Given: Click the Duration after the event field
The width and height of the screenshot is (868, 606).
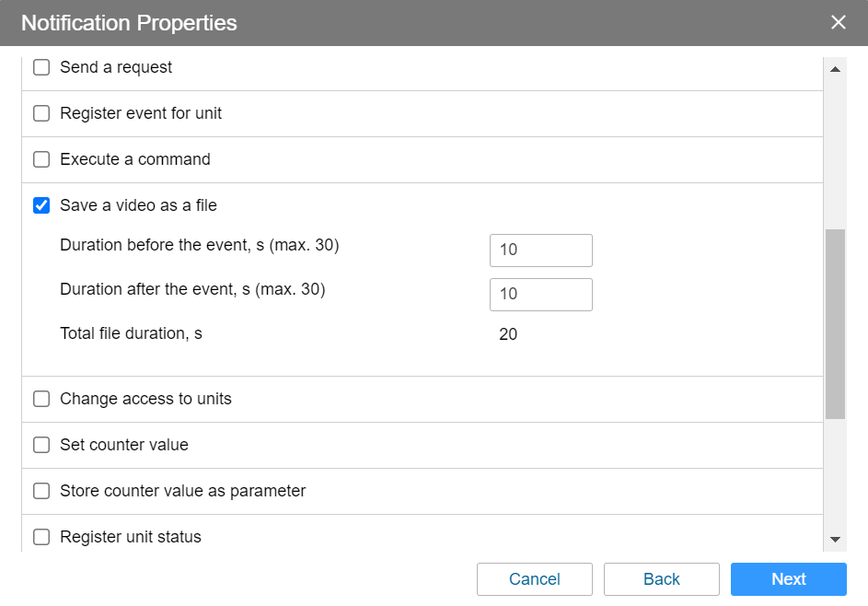Looking at the screenshot, I should [540, 295].
